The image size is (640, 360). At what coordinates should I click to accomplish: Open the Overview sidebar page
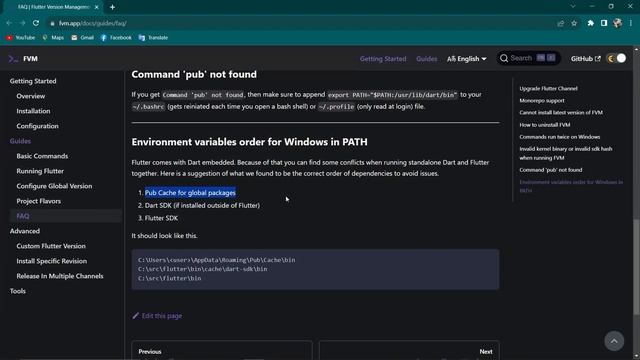coord(31,96)
